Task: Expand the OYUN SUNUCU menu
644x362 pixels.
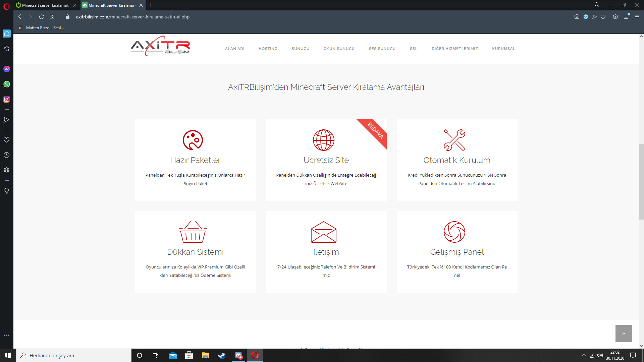Action: coord(339,49)
